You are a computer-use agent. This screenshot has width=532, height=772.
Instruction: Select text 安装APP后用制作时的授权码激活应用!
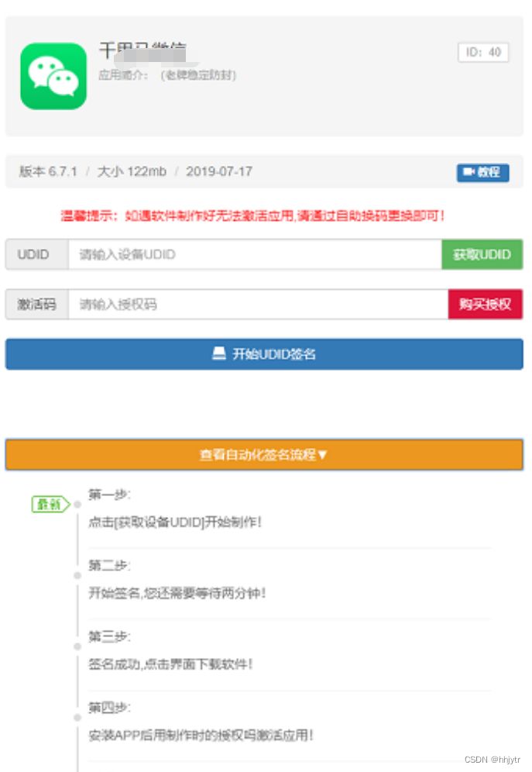[201, 735]
